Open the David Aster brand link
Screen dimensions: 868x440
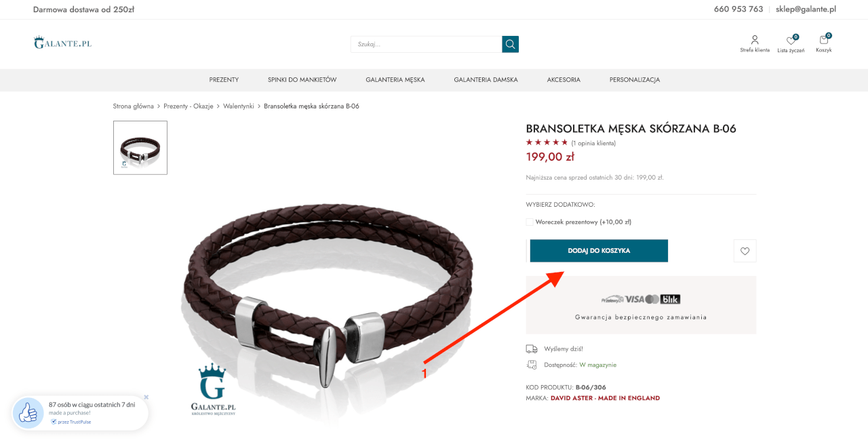[605, 398]
